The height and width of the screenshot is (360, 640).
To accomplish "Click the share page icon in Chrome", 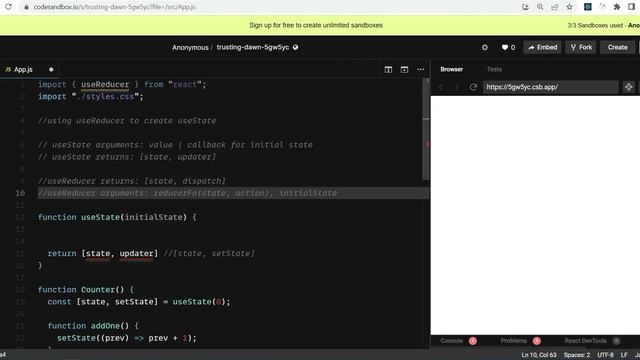I will click(555, 7).
